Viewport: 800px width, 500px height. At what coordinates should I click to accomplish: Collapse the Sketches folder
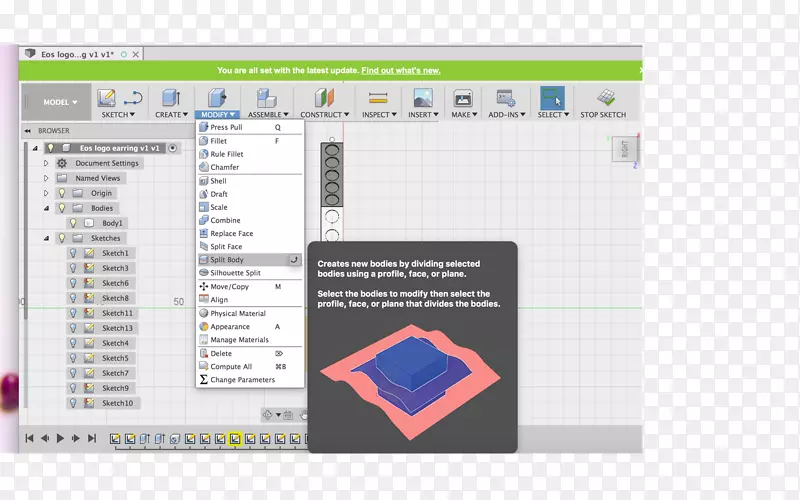click(x=46, y=238)
